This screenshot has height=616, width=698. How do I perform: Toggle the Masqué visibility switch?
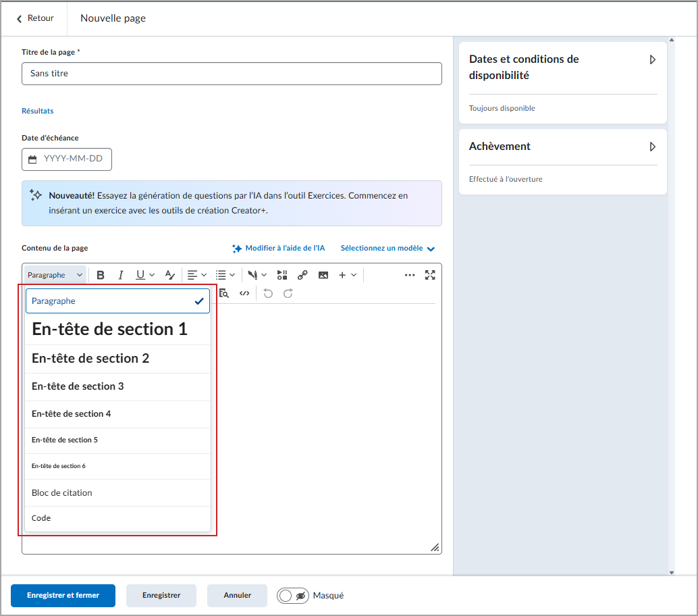[293, 596]
